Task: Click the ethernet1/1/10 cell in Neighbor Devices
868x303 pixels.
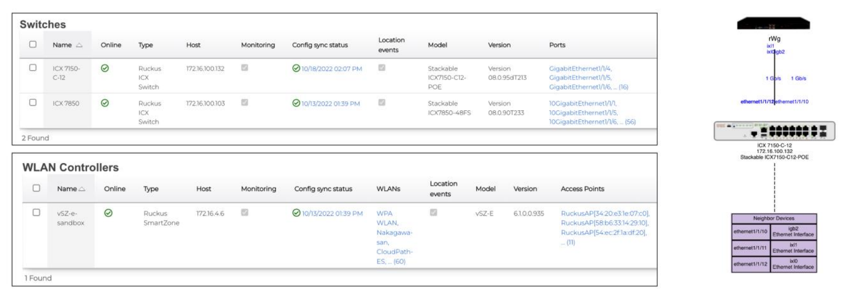Action: point(750,232)
